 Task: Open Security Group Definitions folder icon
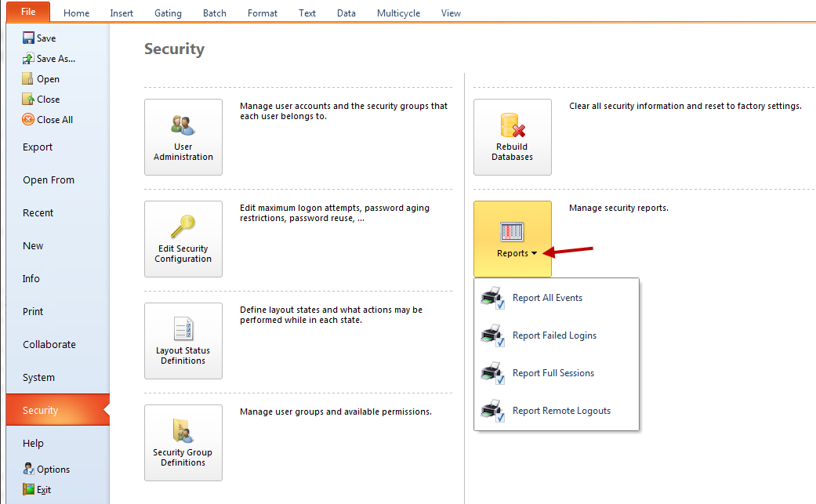[x=183, y=431]
